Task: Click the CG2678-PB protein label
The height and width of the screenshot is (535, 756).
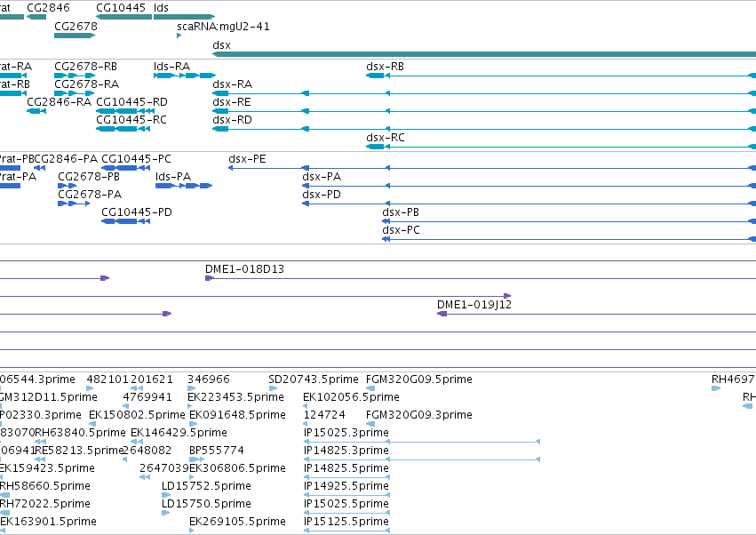Action: [89, 177]
